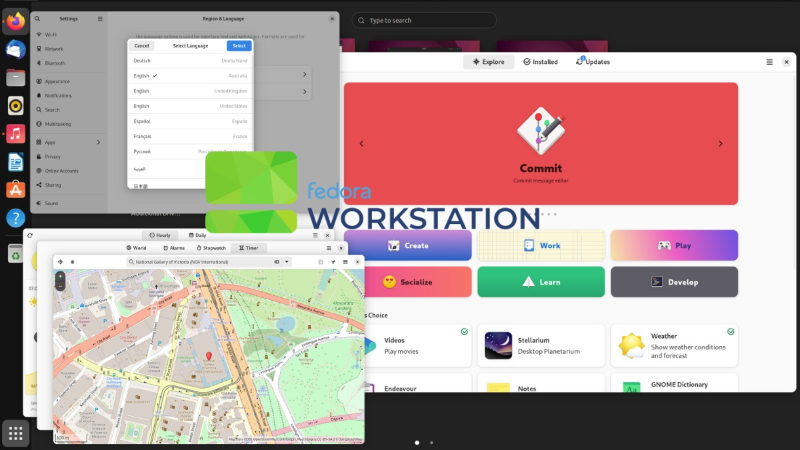
Task: Open the Weather window hamburger menu
Action: [315, 235]
